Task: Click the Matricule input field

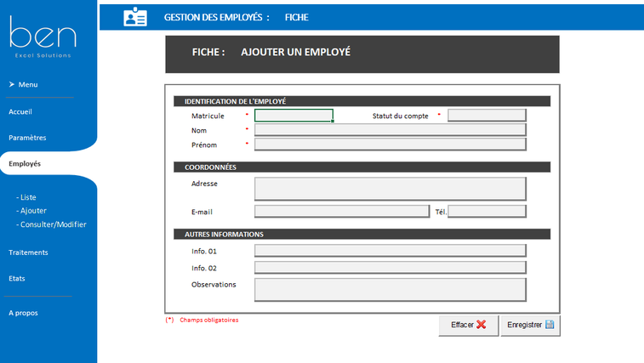Action: (x=294, y=116)
